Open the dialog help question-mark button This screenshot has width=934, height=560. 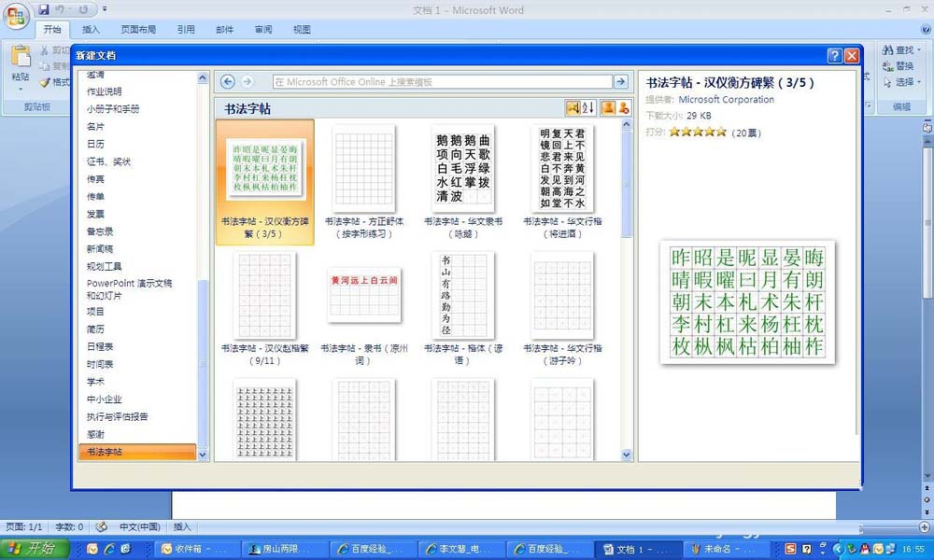[834, 55]
